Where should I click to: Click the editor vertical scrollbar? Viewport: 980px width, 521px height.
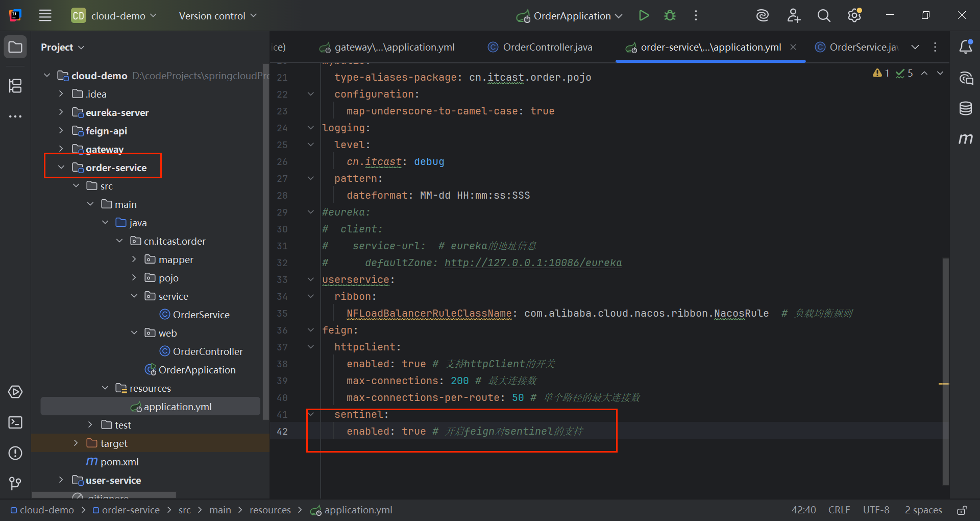[945, 371]
